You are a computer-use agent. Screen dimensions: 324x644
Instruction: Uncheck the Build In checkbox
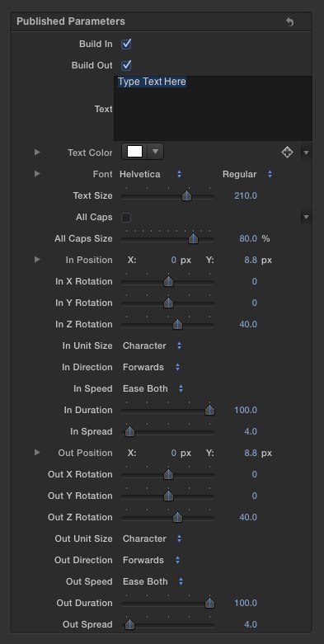click(x=126, y=44)
